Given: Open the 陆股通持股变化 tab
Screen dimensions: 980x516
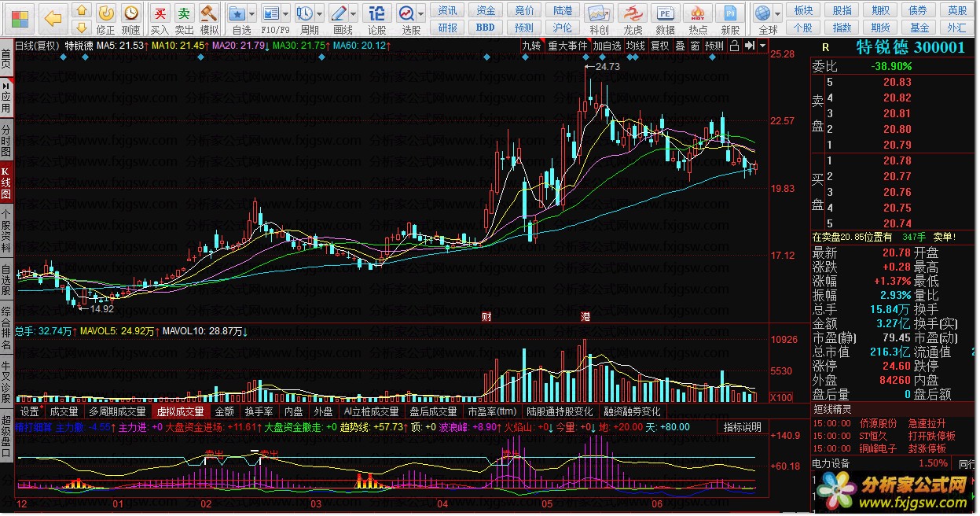Looking at the screenshot, I should (560, 411).
